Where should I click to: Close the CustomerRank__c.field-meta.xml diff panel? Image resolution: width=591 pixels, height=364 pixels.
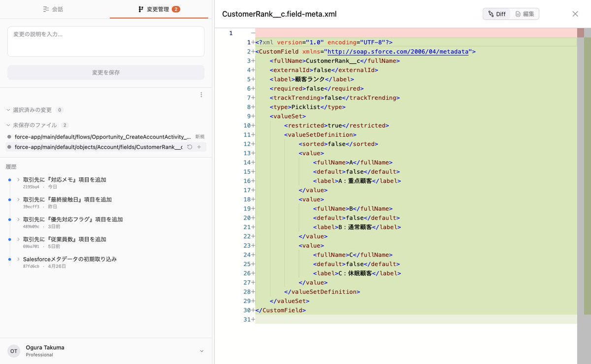[575, 14]
